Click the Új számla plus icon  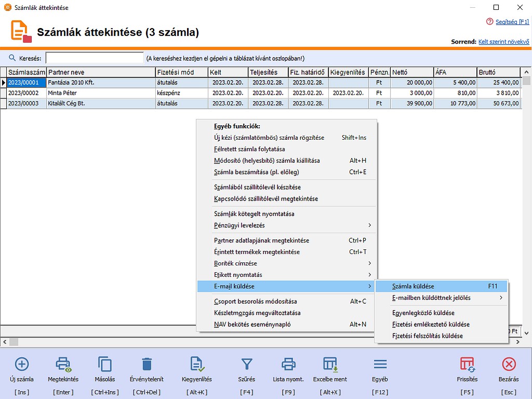tap(22, 364)
